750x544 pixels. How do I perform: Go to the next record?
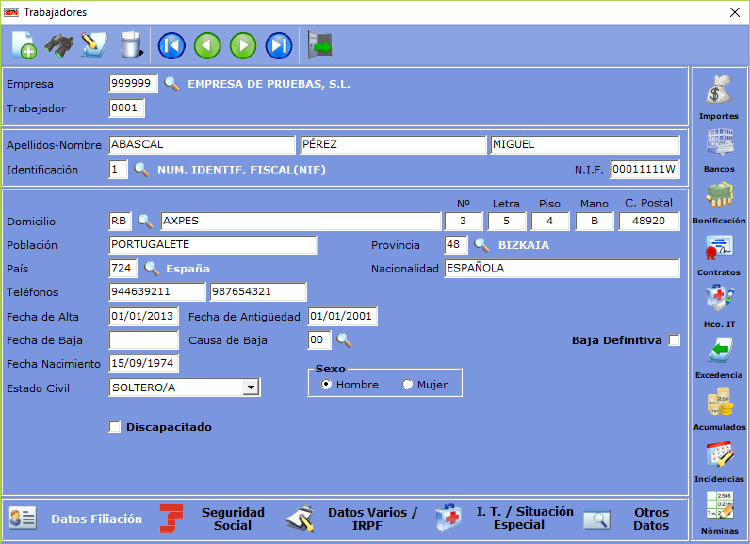pyautogui.click(x=243, y=46)
